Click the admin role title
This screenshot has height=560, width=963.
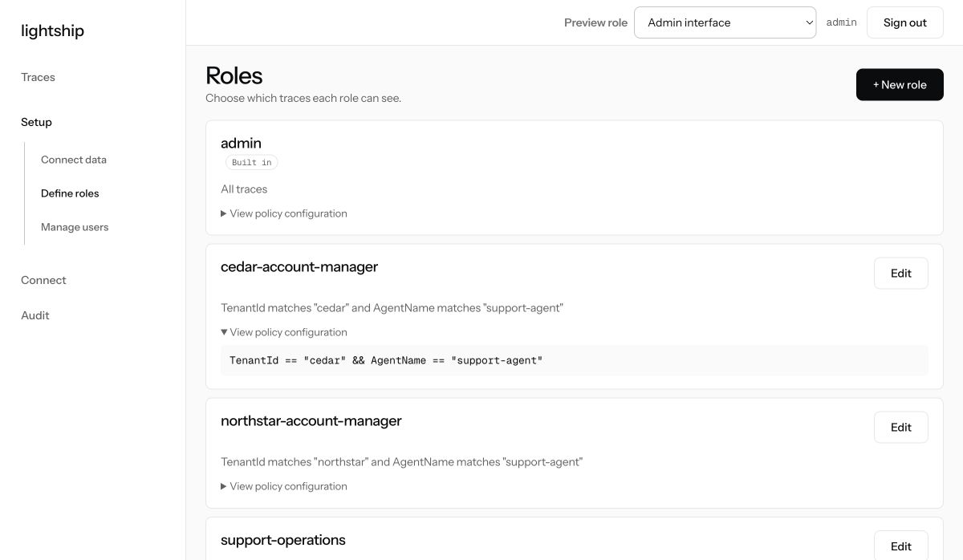click(241, 143)
